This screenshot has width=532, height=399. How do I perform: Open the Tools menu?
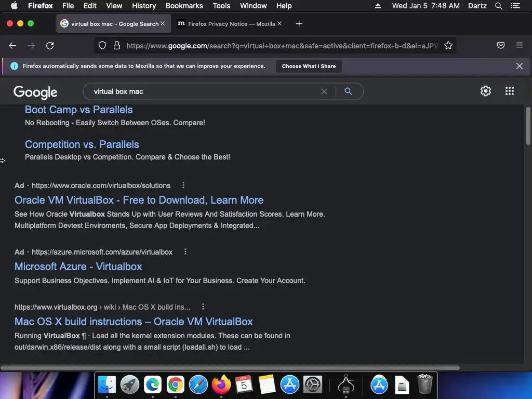coord(221,6)
